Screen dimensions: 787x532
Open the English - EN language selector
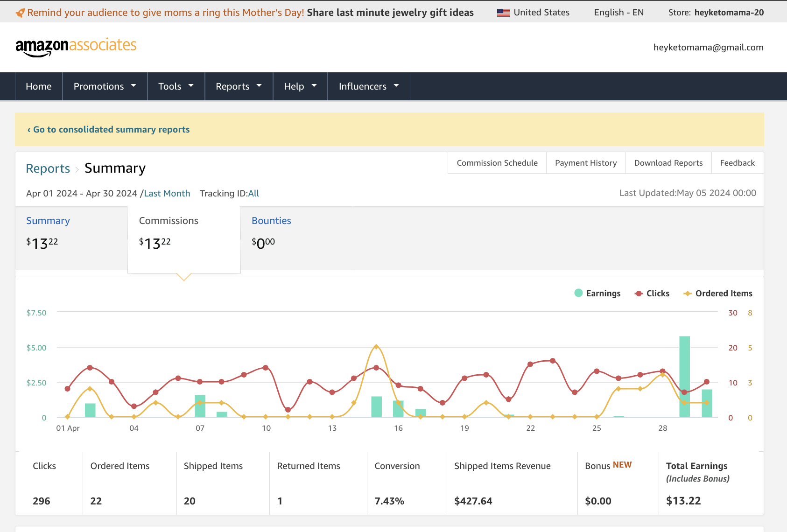(x=618, y=13)
